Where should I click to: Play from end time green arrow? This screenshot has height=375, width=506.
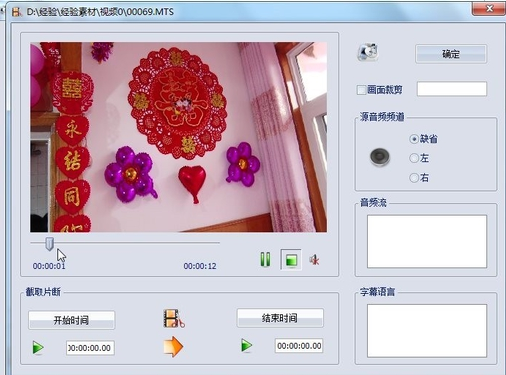[247, 345]
